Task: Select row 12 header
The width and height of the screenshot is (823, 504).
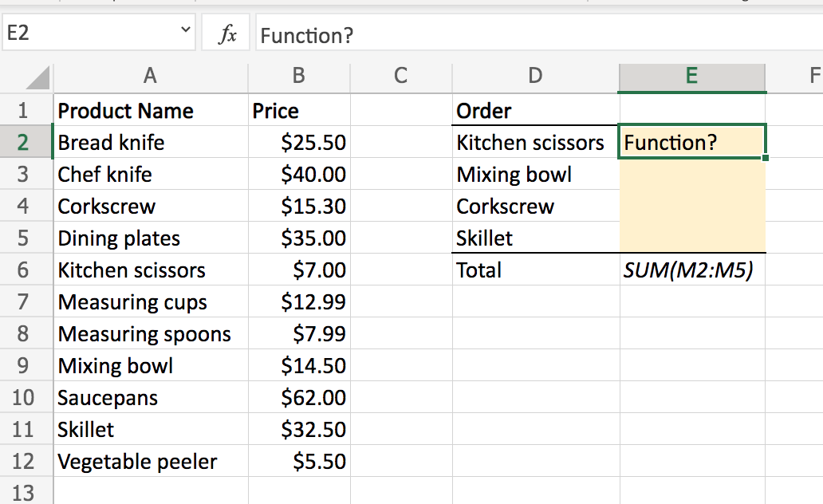Action: tap(23, 462)
